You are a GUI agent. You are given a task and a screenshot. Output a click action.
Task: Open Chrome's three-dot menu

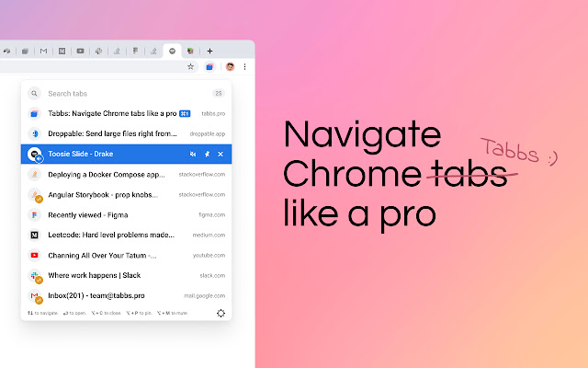(x=245, y=67)
